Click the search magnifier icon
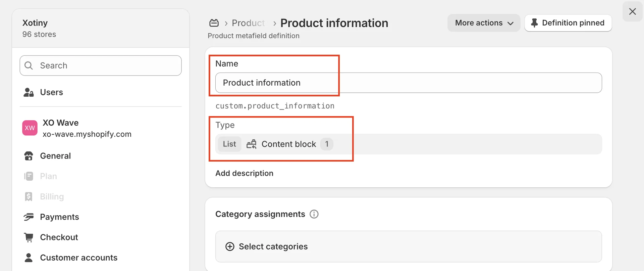The image size is (644, 271). 29,65
